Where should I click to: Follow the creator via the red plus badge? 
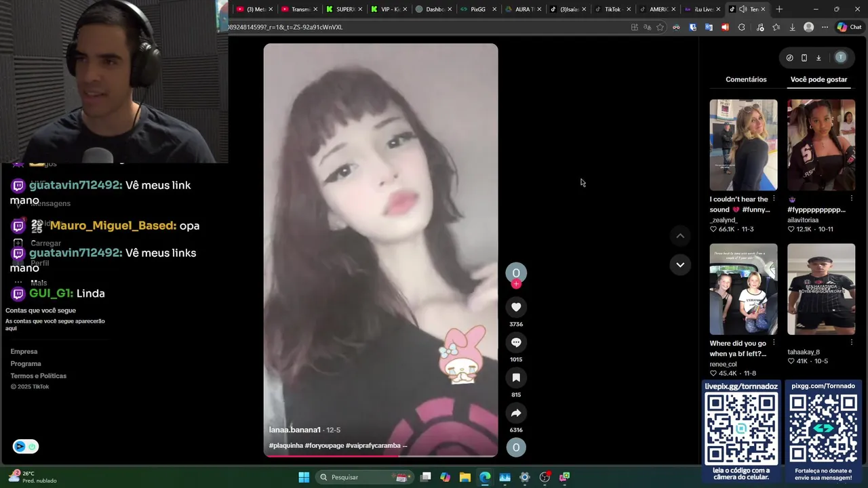(x=516, y=284)
